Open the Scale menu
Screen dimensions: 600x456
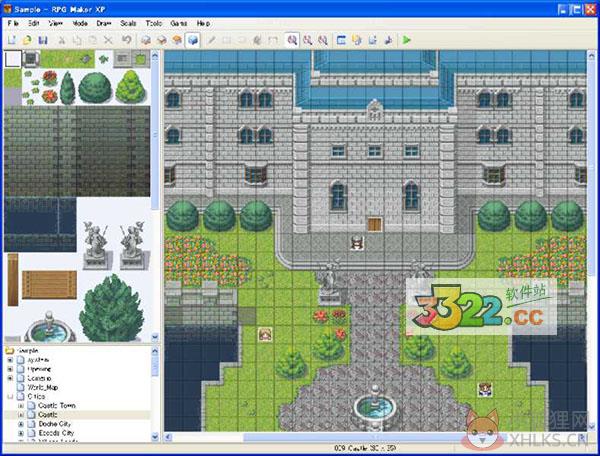click(x=128, y=23)
